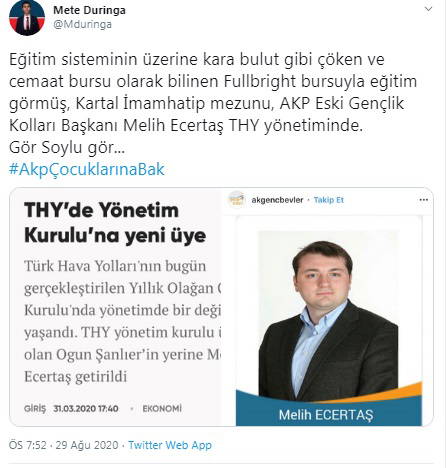Click the akgencbeyler account avatar icon
Image resolution: width=447 pixels, height=468 pixels.
coord(236,199)
